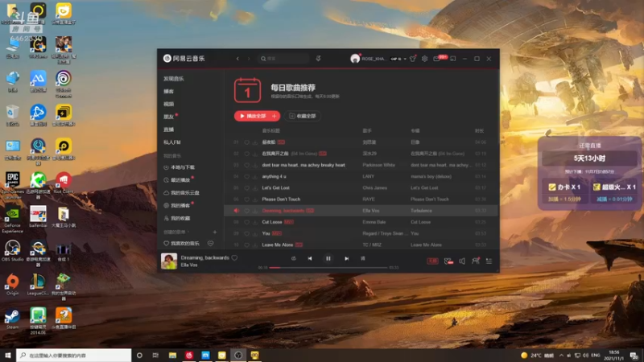Open listen-together icon in player bar
The image size is (644, 362).
click(x=476, y=261)
